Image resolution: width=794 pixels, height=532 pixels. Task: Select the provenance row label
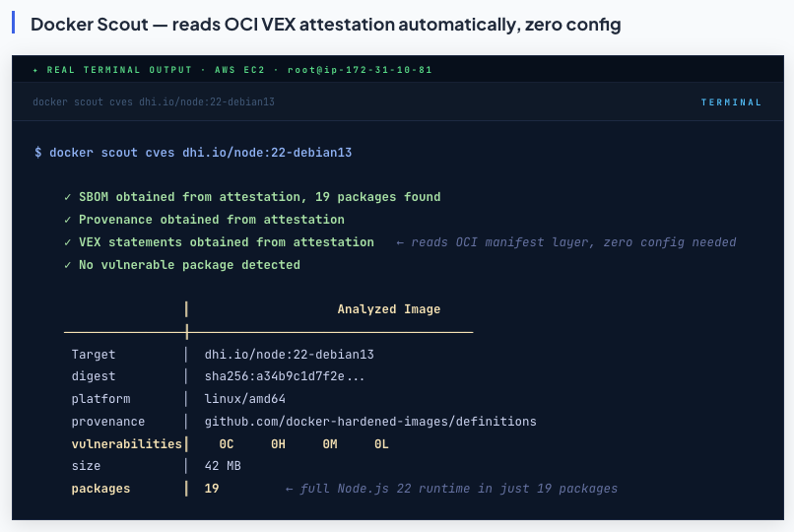coord(107,422)
